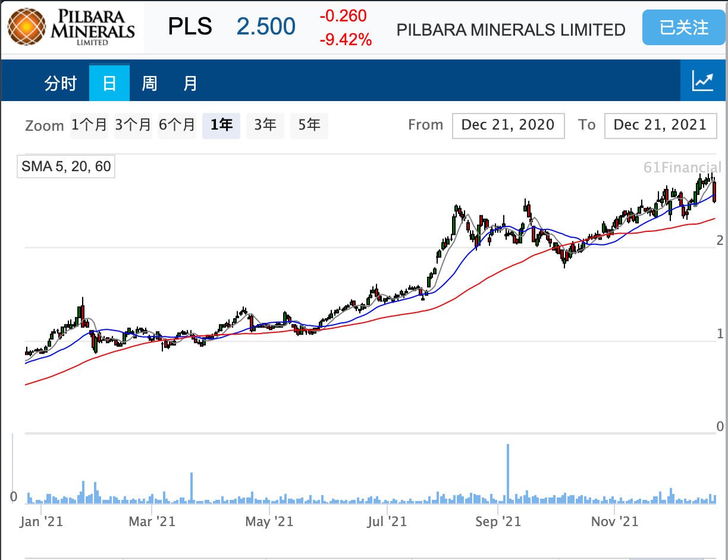Click the PILBARA MINERALS LIMITED company name
Viewport: 728px width, 560px height.
[x=511, y=30]
